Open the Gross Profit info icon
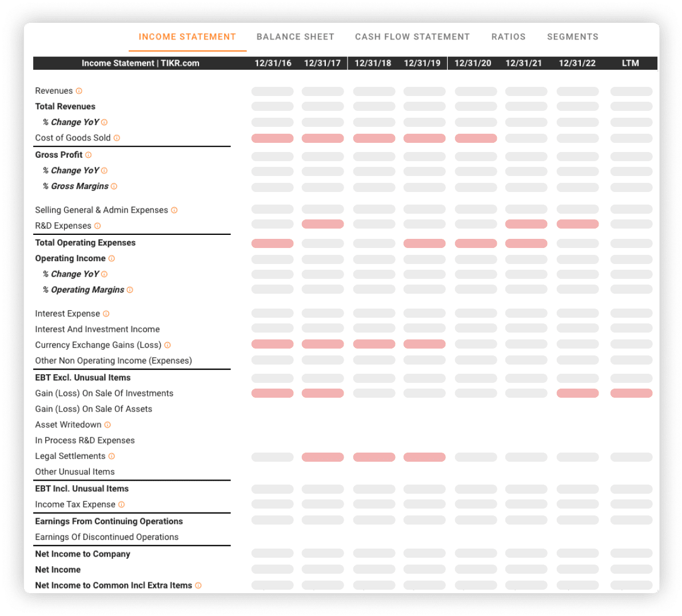682x616 pixels. (87, 154)
